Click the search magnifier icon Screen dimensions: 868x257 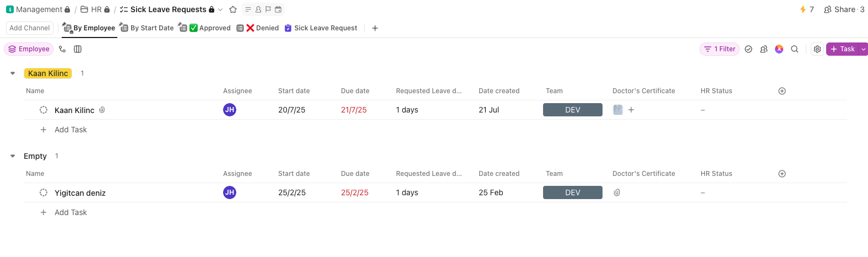coord(795,49)
